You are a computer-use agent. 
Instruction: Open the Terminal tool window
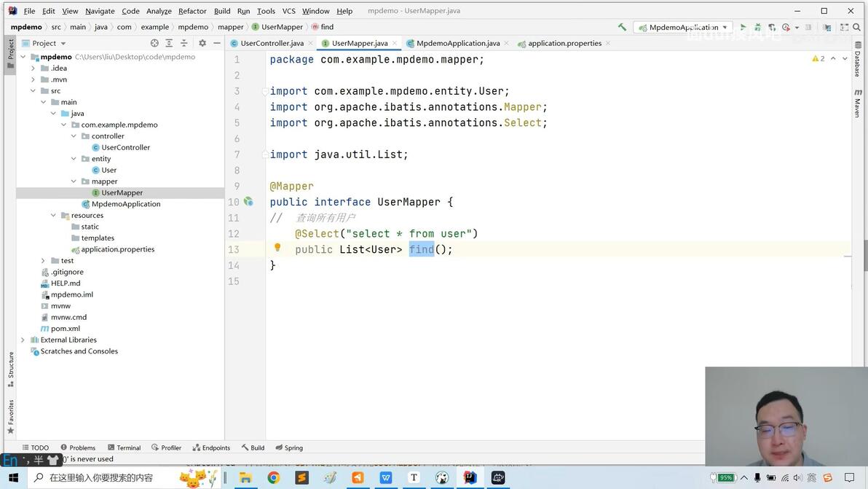(124, 447)
